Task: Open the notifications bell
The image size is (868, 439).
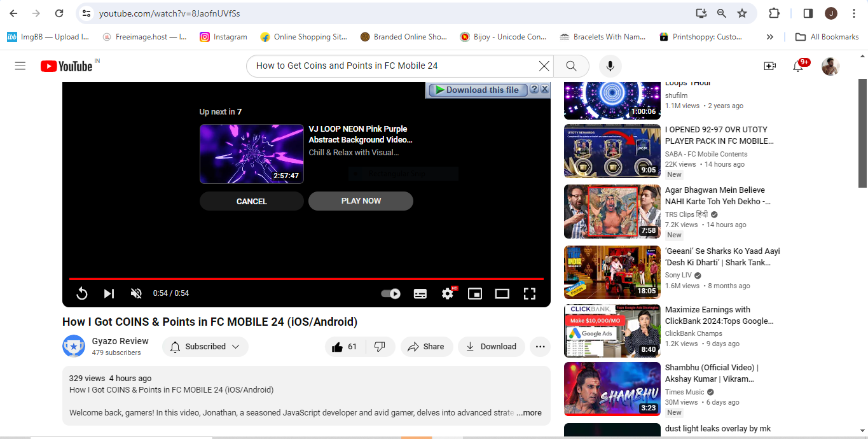Action: tap(798, 66)
